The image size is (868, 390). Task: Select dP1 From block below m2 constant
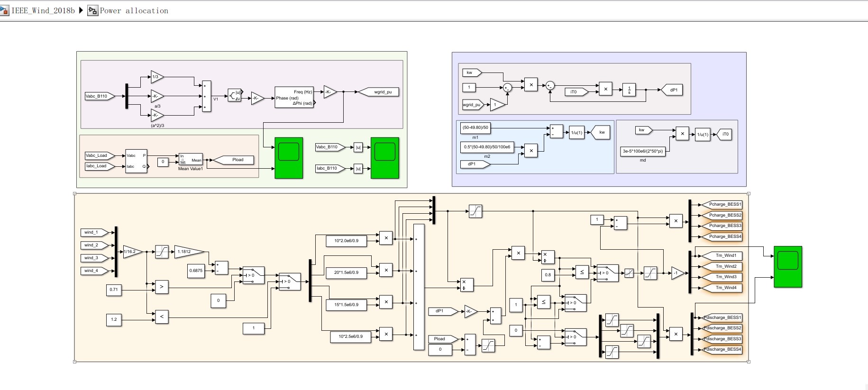tap(475, 164)
